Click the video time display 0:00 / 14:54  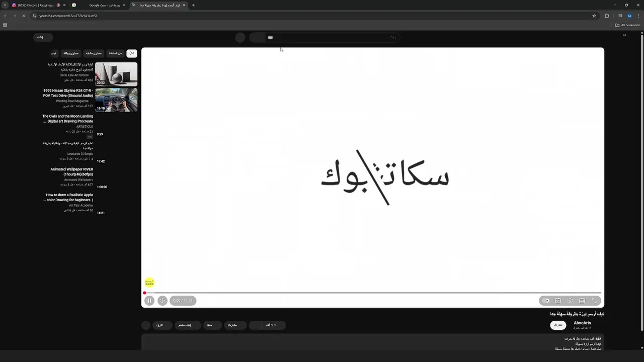tap(183, 301)
